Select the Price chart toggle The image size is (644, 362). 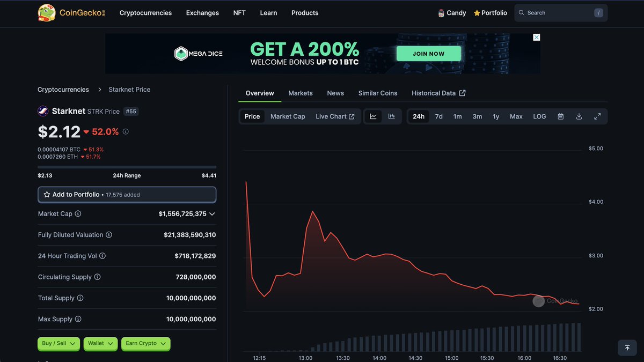(x=252, y=116)
